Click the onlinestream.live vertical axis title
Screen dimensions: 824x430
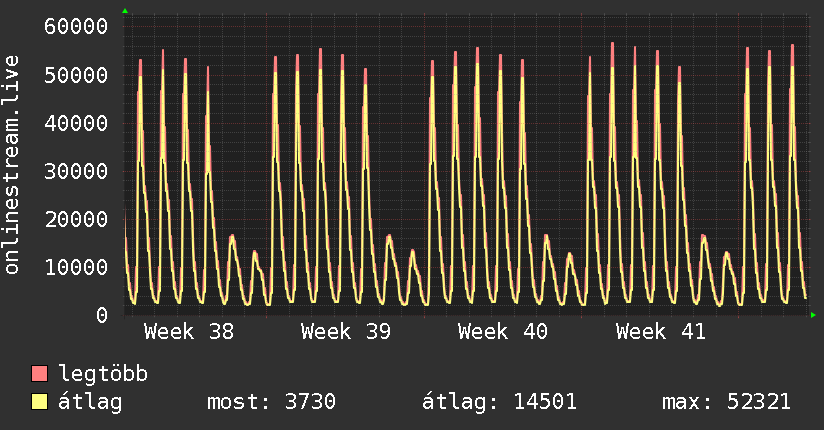pyautogui.click(x=12, y=164)
